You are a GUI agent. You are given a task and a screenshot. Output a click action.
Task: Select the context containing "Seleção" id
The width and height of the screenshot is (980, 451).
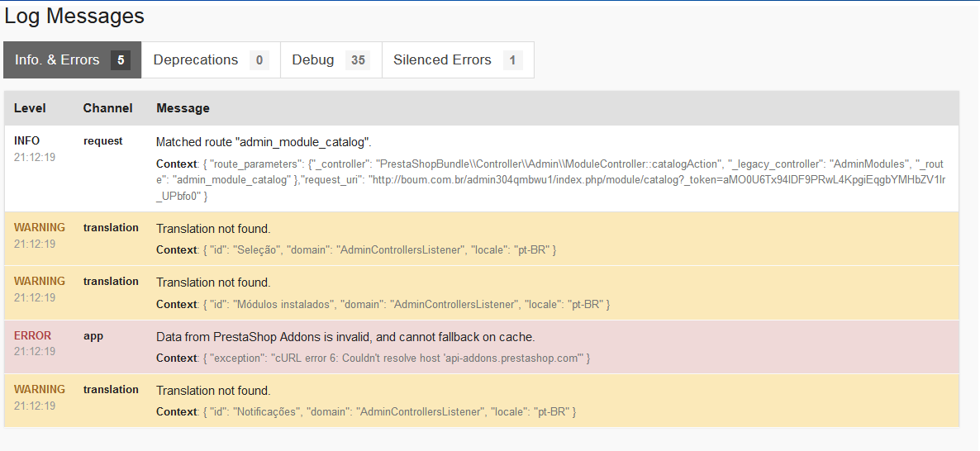356,250
